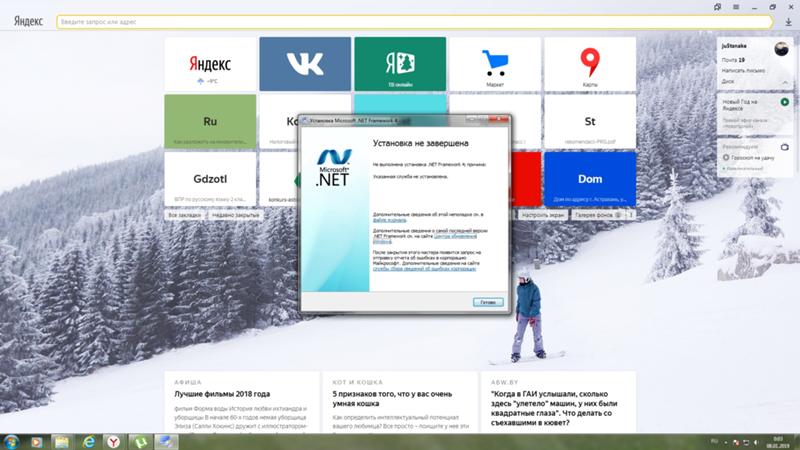Open the media player taskbar icon
The height and width of the screenshot is (450, 800).
pos(36,442)
